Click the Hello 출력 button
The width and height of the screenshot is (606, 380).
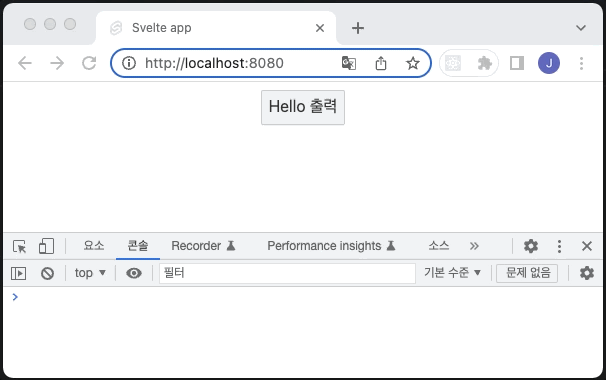tap(303, 107)
